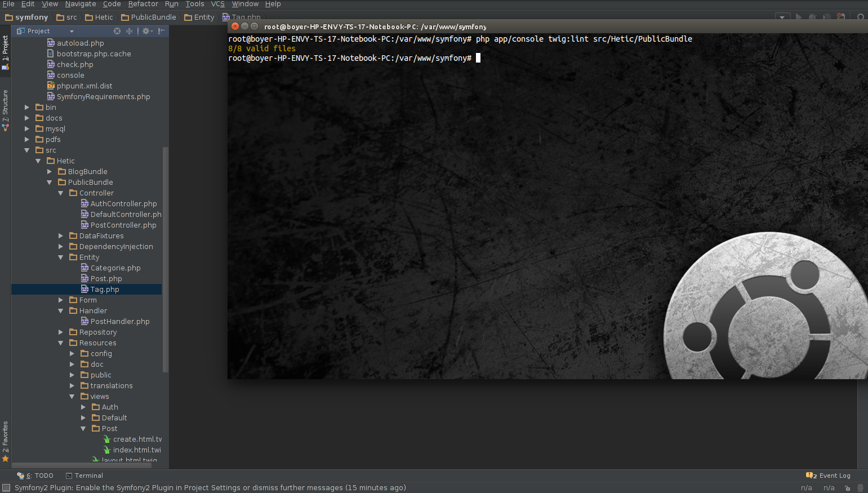
Task: Click the Scroll from Source crosshair icon
Action: [117, 31]
